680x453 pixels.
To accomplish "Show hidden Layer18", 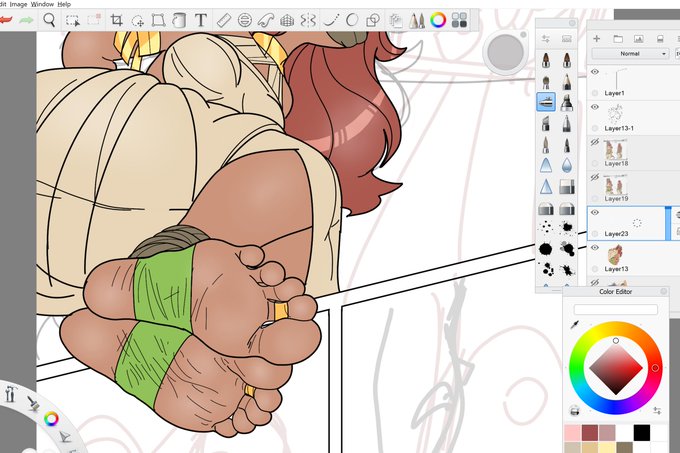I will tap(595, 142).
